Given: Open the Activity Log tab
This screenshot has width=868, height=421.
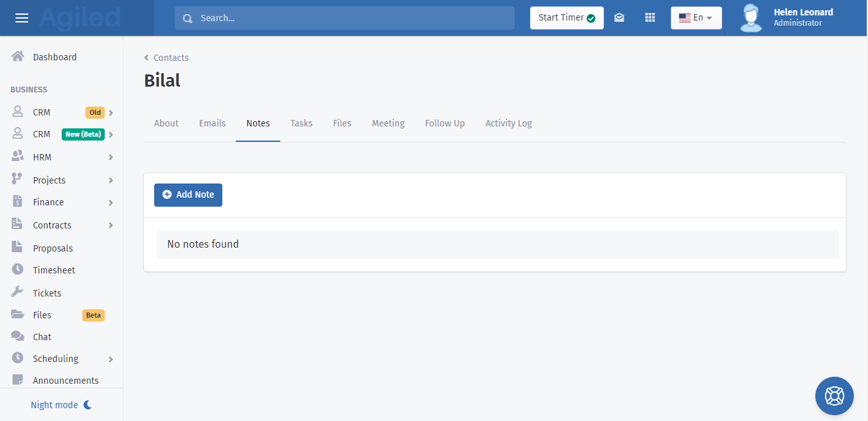Looking at the screenshot, I should pos(508,123).
